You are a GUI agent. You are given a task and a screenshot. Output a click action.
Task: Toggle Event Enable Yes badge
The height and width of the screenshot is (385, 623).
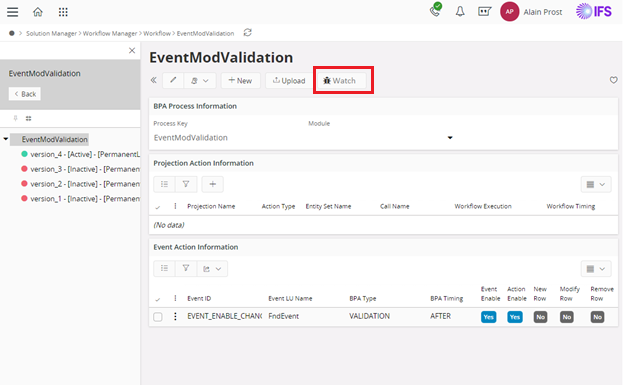[489, 317]
